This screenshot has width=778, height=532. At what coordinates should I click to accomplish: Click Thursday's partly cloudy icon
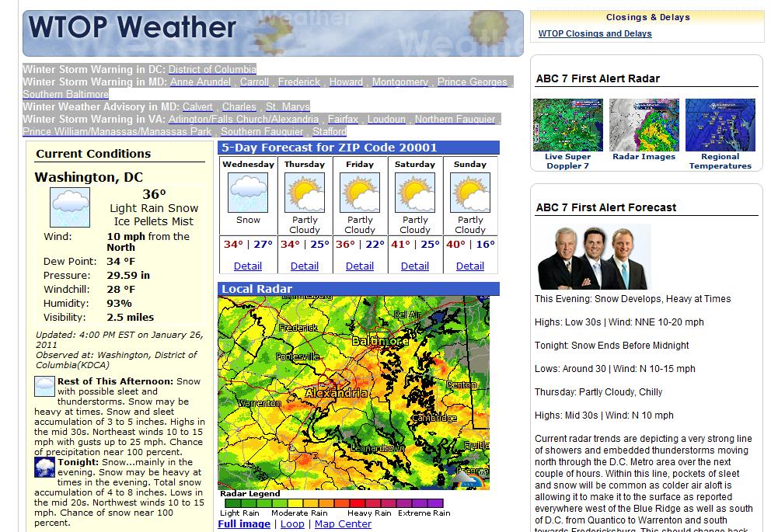coord(304,193)
